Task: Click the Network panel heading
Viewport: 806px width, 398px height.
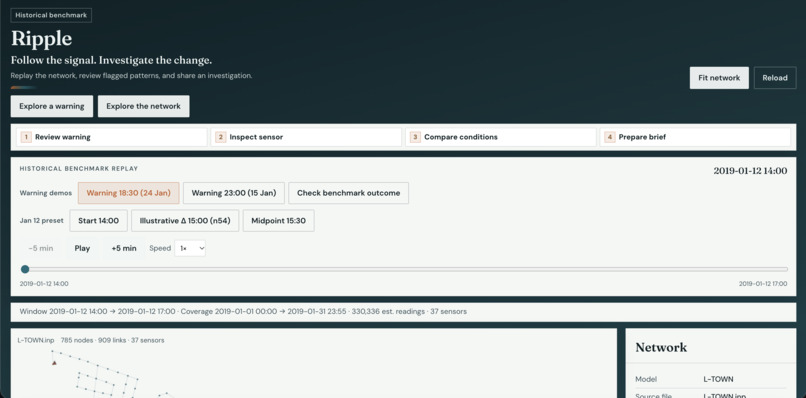Action: [x=661, y=347]
